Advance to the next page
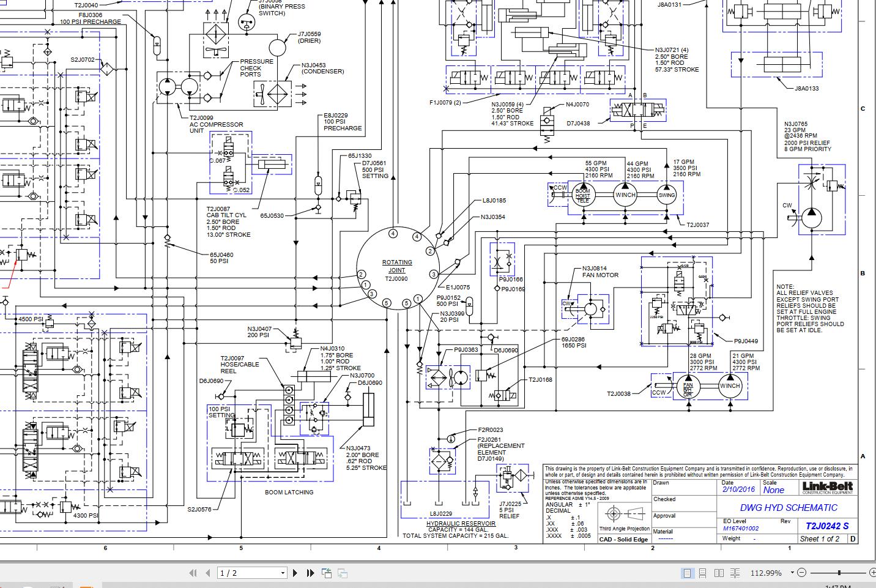 [x=295, y=573]
